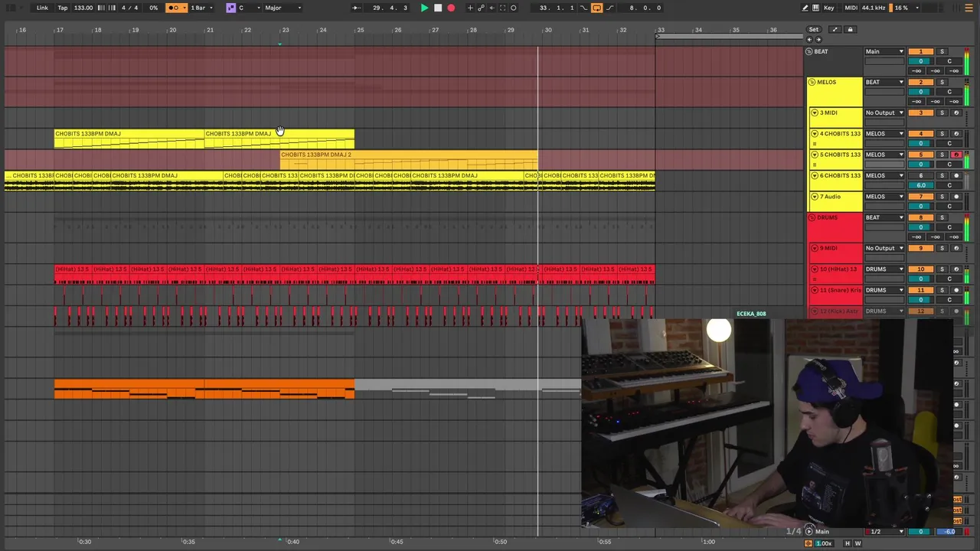Click the Stop transport button
The height and width of the screenshot is (551, 980).
[x=437, y=8]
